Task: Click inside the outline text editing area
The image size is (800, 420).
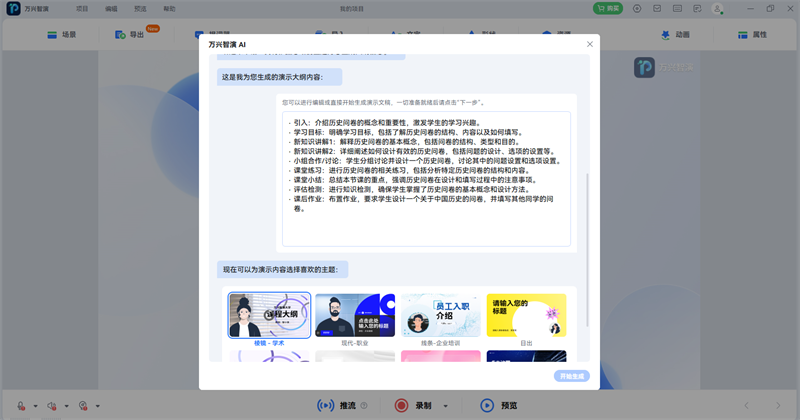Action: click(426, 178)
